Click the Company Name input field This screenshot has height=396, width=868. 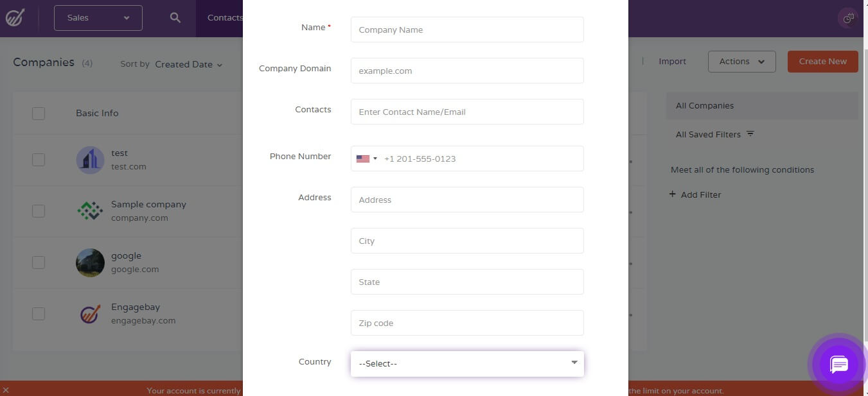tap(467, 30)
